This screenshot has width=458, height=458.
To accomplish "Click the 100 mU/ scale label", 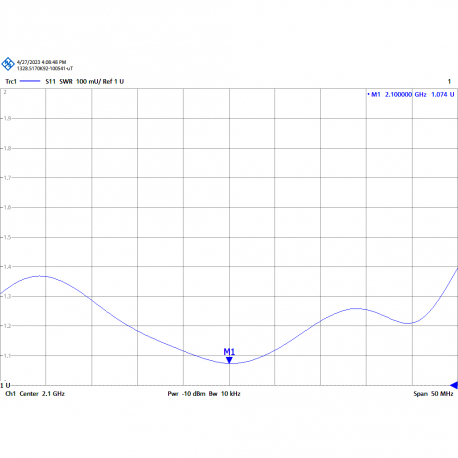I will point(88,81).
